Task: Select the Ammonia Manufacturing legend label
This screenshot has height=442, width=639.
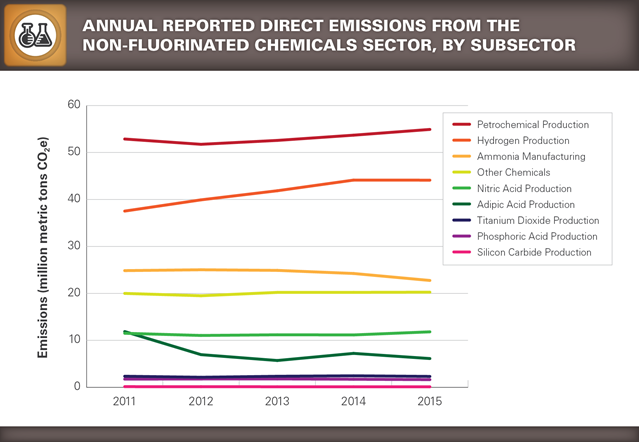Action: pos(533,156)
